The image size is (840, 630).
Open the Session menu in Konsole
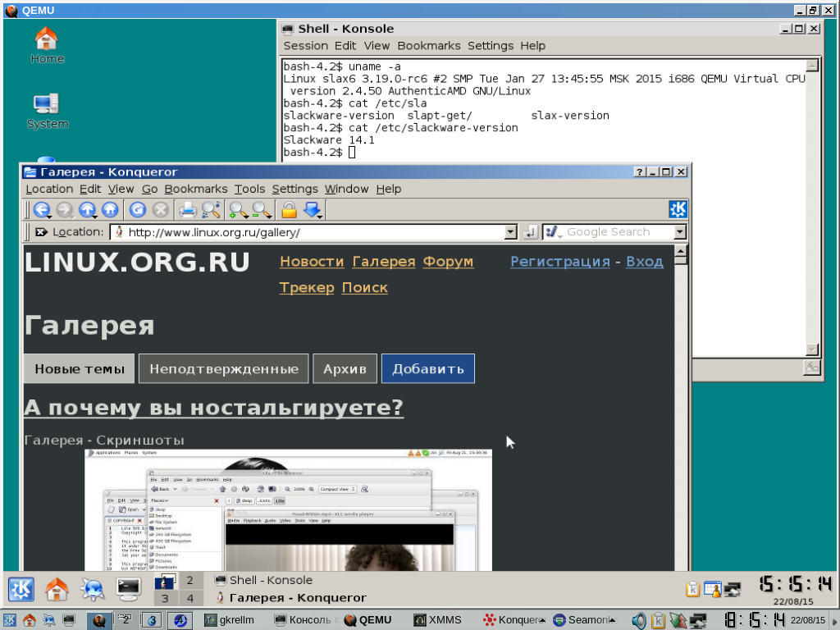305,46
